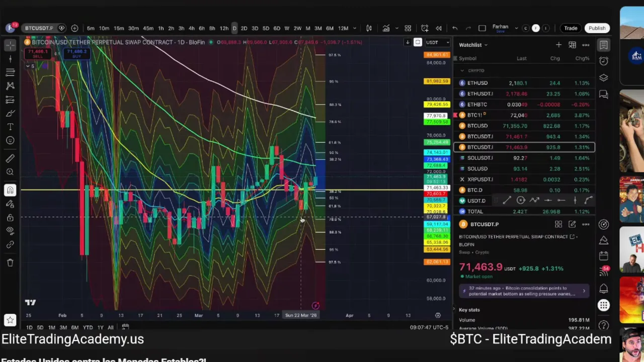Viewport: 644px width, 362px height.
Task: Select the ruler measure tool
Action: 10,159
